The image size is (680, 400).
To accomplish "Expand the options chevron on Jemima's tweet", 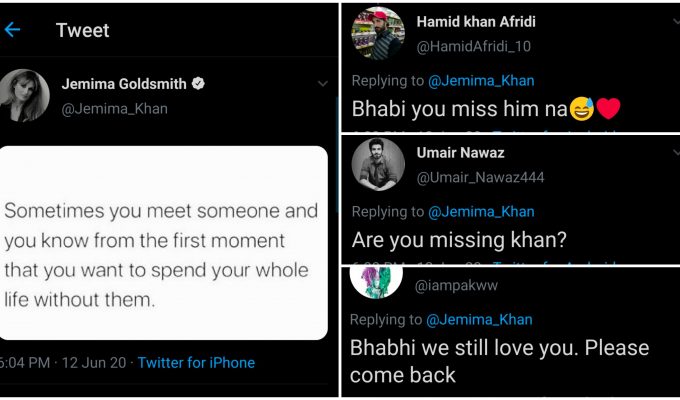I will [x=322, y=85].
